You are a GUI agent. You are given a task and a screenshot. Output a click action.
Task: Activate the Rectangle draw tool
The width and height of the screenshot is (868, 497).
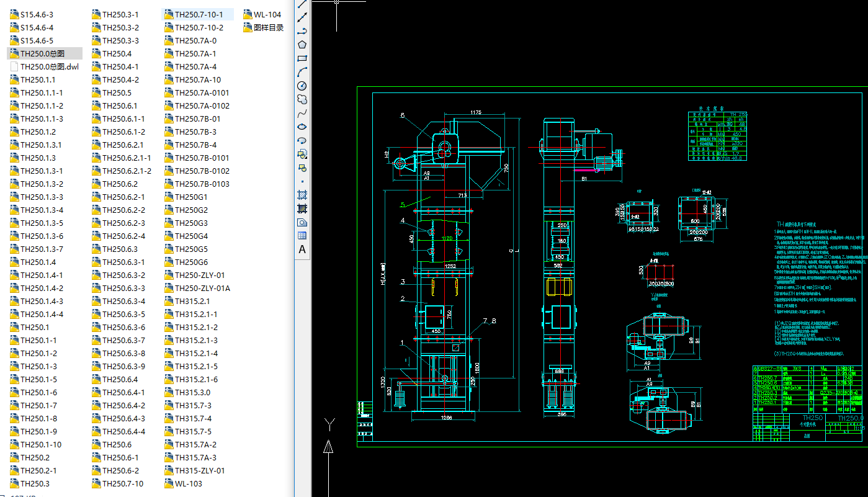pyautogui.click(x=302, y=58)
